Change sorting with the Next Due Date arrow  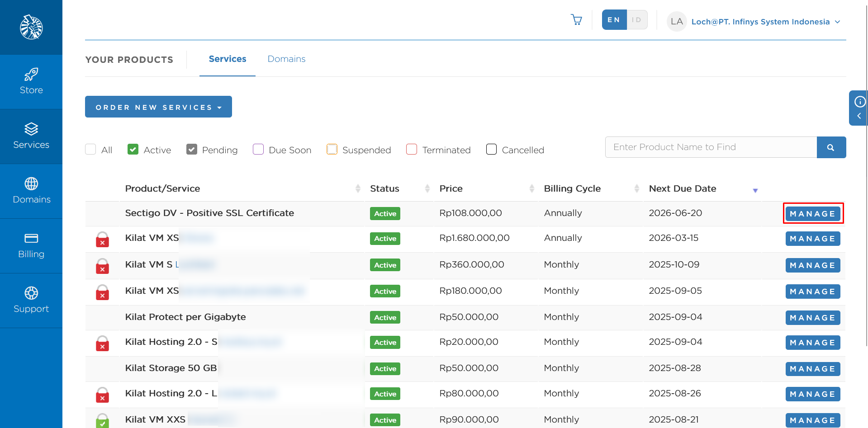[755, 190]
